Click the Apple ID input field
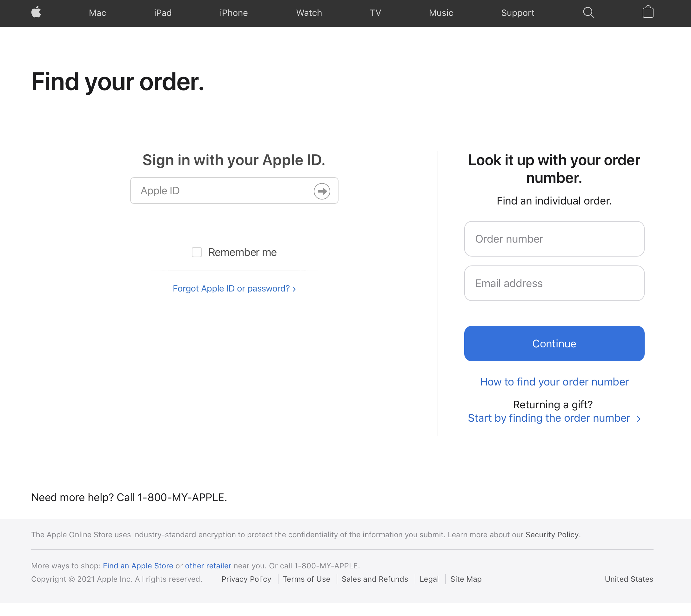This screenshot has width=691, height=616. (x=234, y=191)
